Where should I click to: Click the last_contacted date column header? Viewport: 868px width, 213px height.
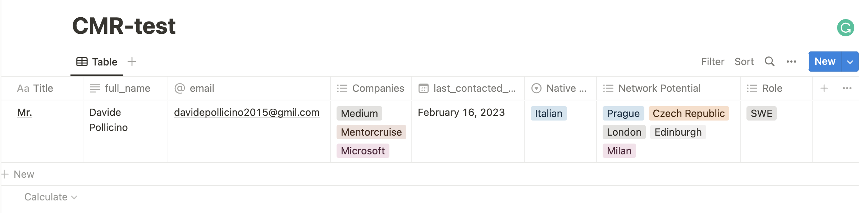pyautogui.click(x=467, y=88)
